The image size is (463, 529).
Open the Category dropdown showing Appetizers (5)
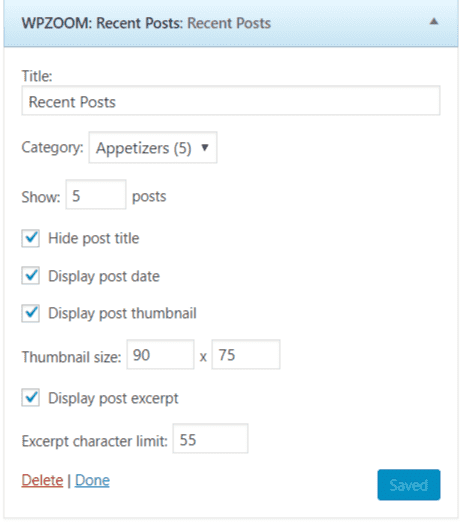(x=153, y=148)
